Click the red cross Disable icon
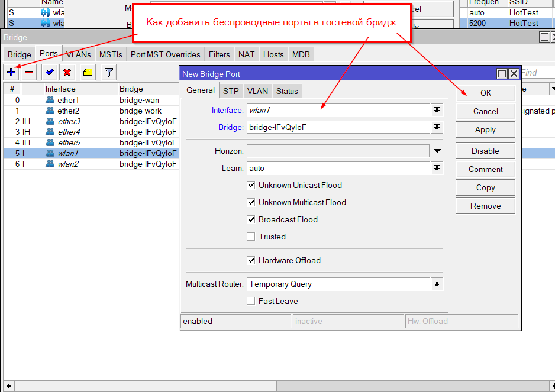Viewport: 555px width, 392px height. tap(67, 73)
